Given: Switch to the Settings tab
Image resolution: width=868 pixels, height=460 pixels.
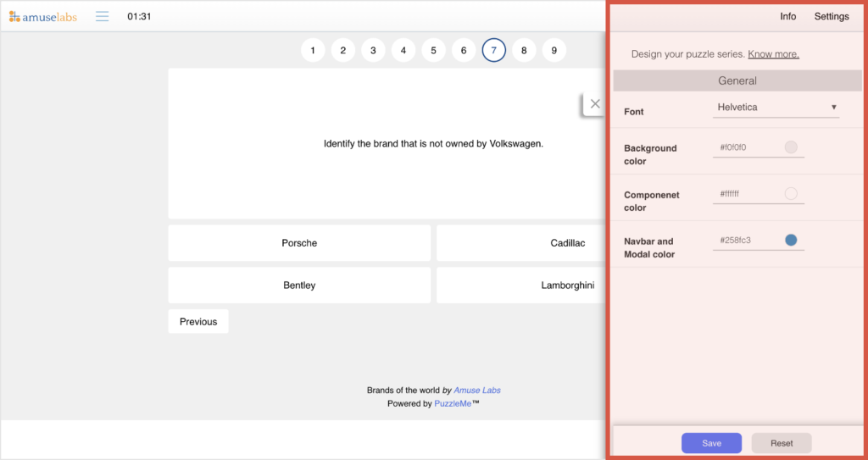Looking at the screenshot, I should (832, 17).
